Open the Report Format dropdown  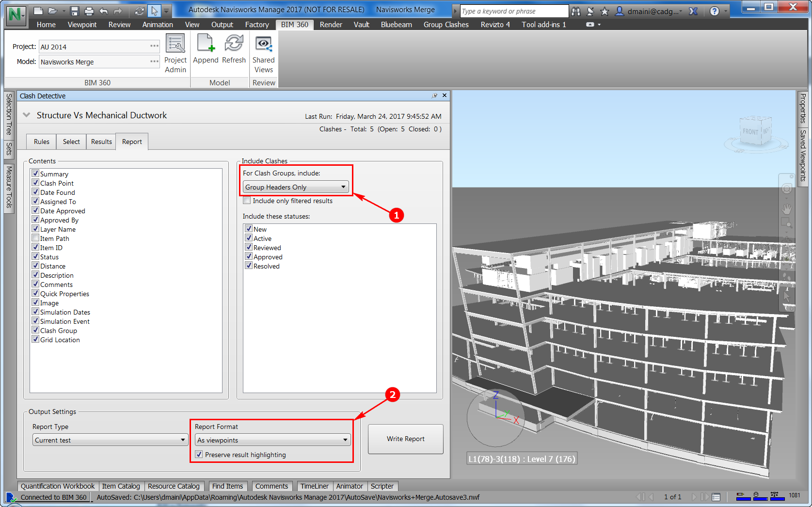pyautogui.click(x=273, y=440)
